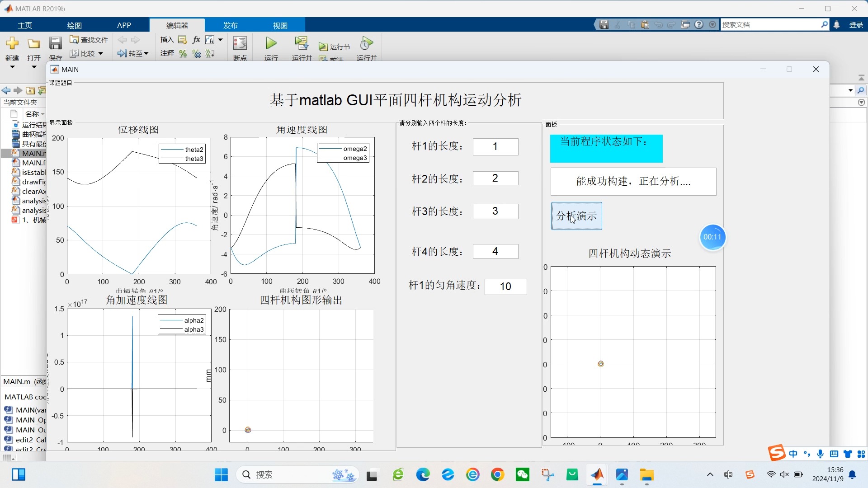Click the quick access paste icon
This screenshot has width=868, height=488.
(645, 25)
